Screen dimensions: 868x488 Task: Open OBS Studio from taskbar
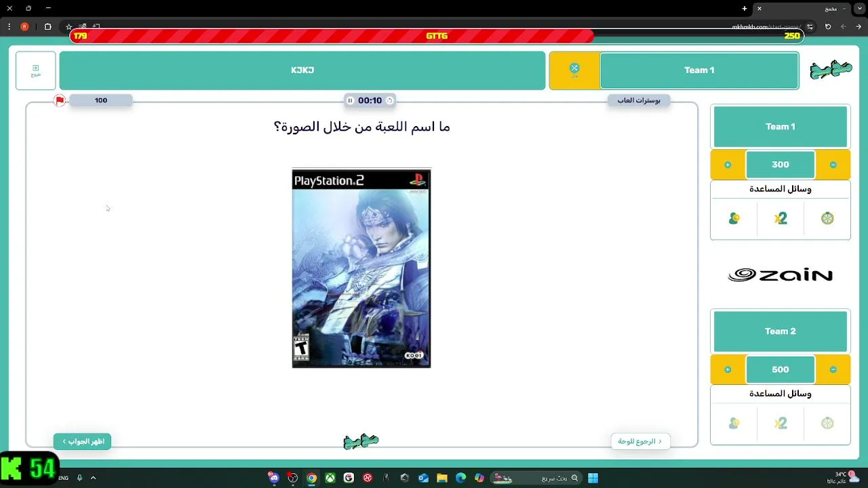(292, 478)
